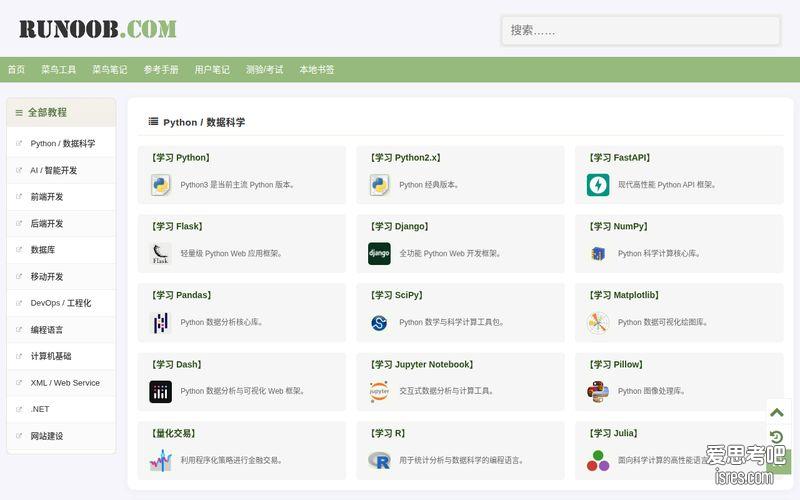
Task: Select 移动开发 in sidebar
Action: click(x=47, y=276)
